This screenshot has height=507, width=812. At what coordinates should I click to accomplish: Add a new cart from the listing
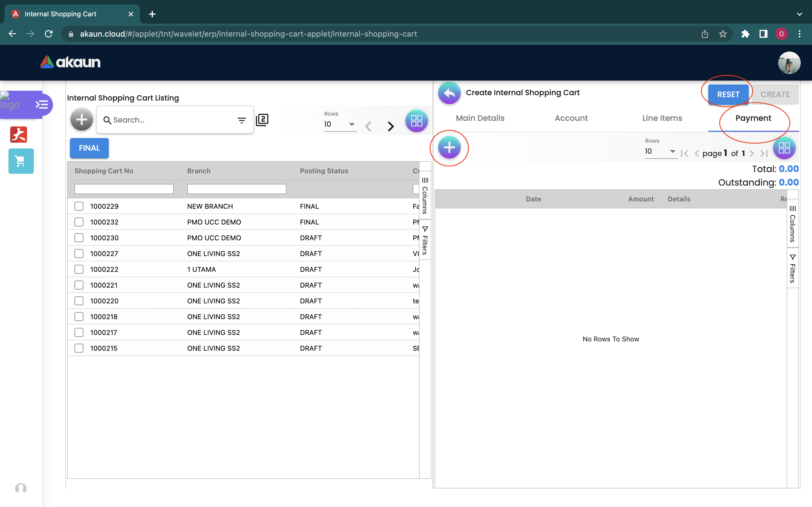click(x=81, y=120)
